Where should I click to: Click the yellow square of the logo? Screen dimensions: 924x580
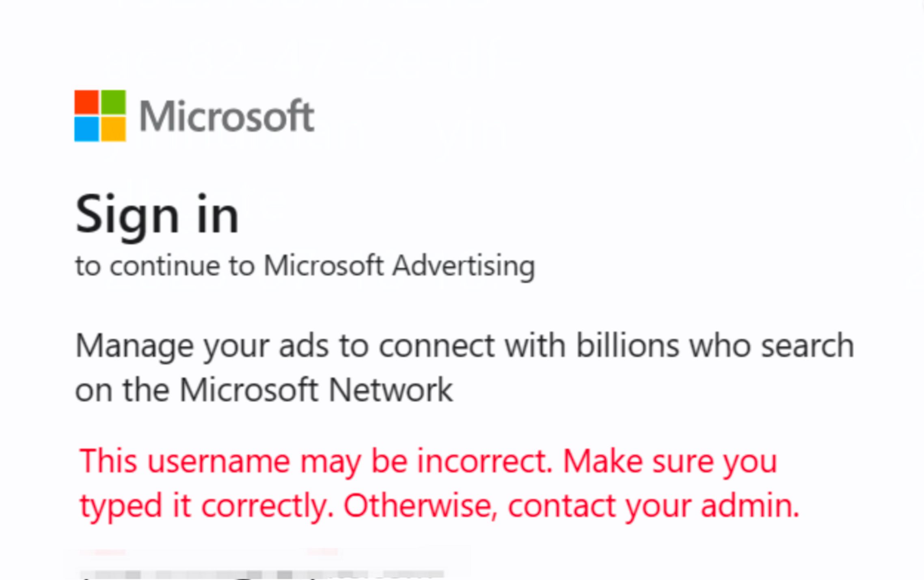[x=113, y=129]
